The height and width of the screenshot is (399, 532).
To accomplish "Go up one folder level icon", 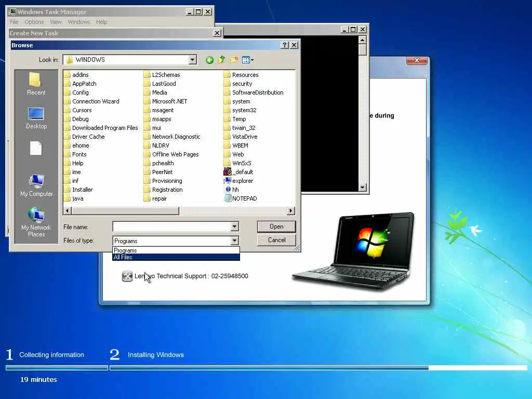I will click(x=221, y=60).
